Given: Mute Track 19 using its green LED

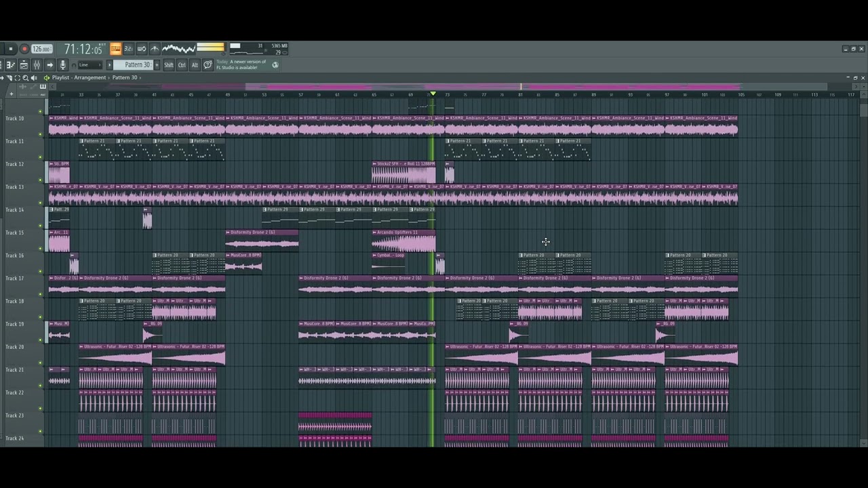Looking at the screenshot, I should (x=40, y=340).
